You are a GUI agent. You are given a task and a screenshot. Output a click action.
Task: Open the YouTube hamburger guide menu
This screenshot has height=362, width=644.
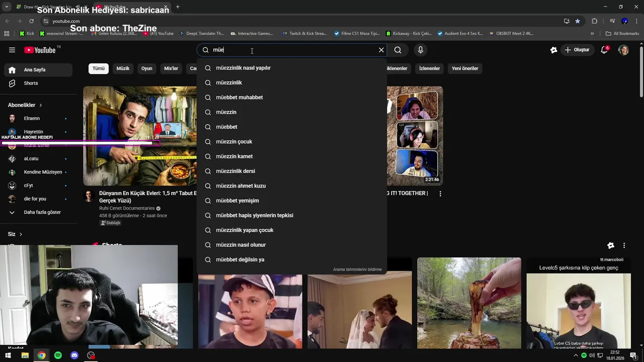point(12,50)
